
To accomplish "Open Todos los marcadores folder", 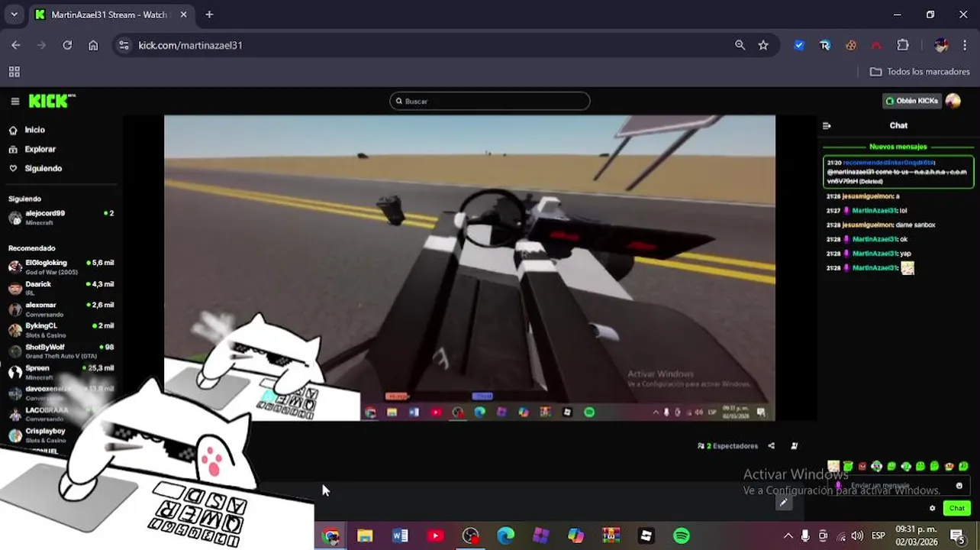I will tap(921, 72).
